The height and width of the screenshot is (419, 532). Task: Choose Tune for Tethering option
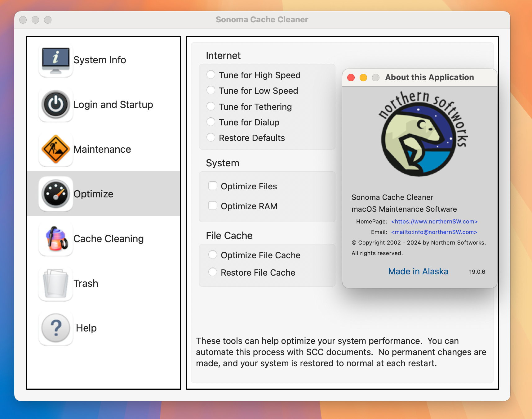[x=211, y=106]
